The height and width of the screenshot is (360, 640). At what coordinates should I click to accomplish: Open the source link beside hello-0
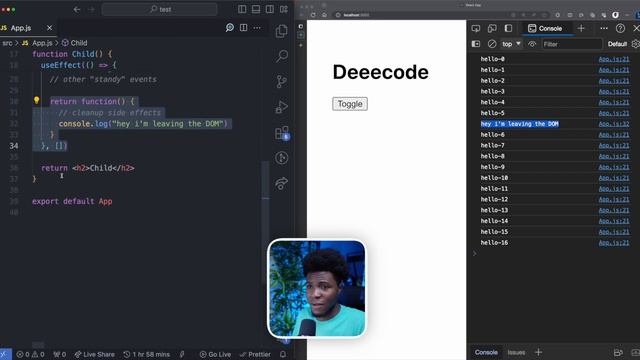click(614, 59)
